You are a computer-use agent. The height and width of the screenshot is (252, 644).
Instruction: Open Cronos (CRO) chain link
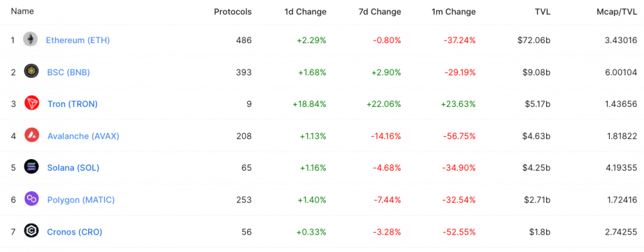point(75,232)
